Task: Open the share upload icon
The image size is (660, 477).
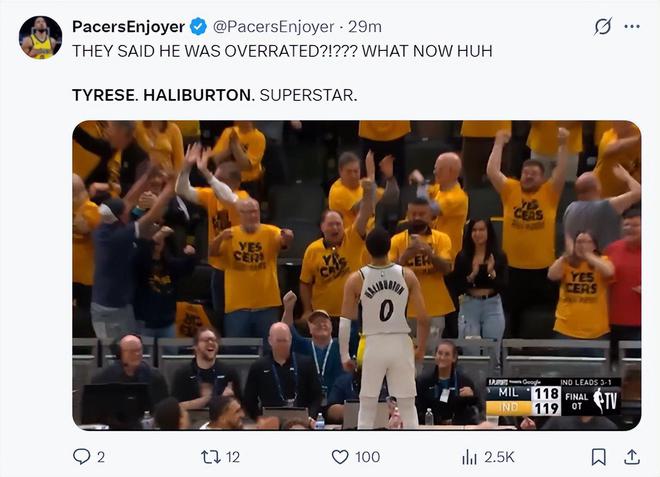Action: (632, 457)
